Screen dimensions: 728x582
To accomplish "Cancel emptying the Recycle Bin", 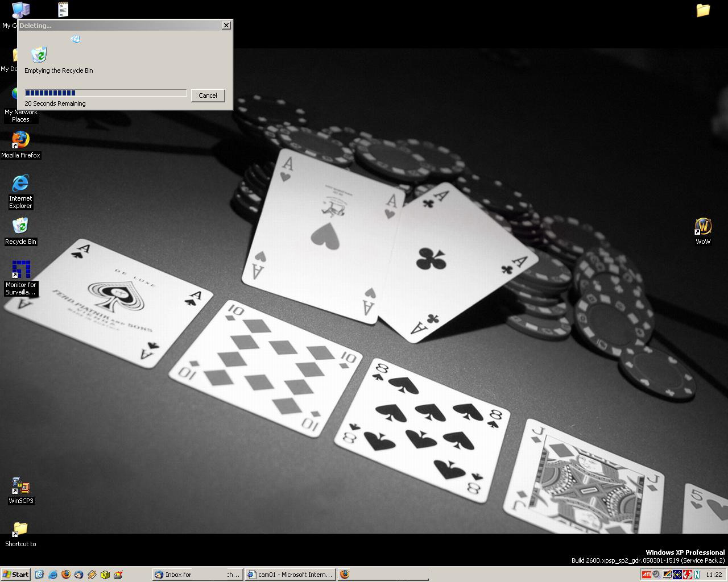I will 208,95.
